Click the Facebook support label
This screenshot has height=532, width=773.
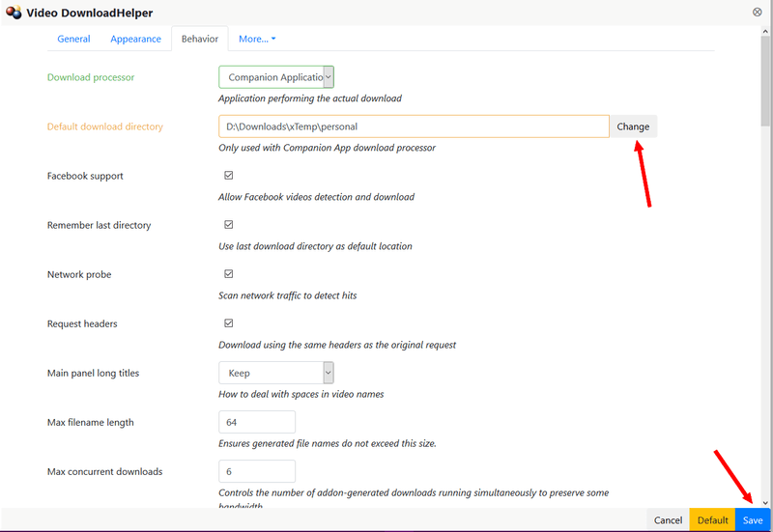tap(85, 176)
